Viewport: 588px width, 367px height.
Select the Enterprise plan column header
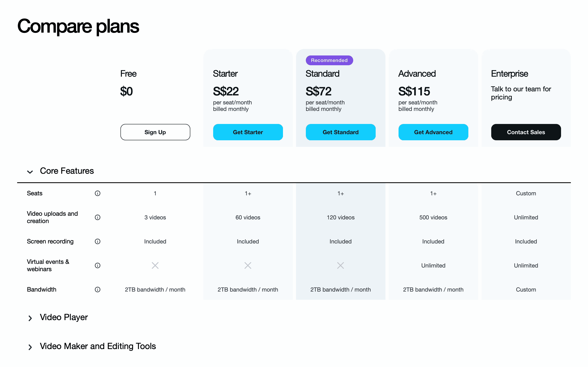point(509,74)
